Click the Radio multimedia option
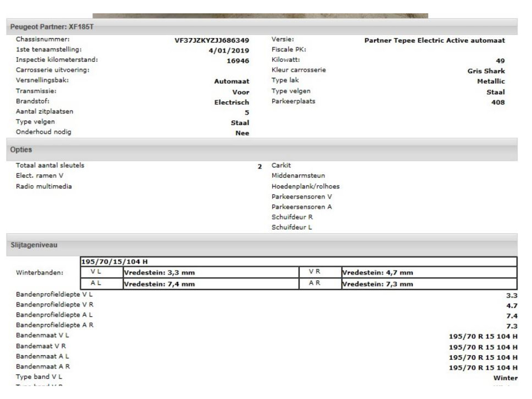This screenshot has height=399, width=532. coord(44,186)
